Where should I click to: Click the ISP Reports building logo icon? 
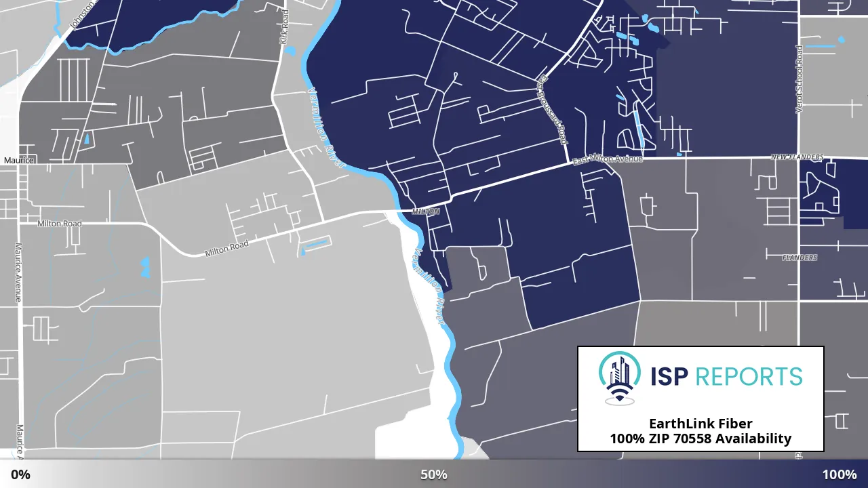(x=619, y=377)
